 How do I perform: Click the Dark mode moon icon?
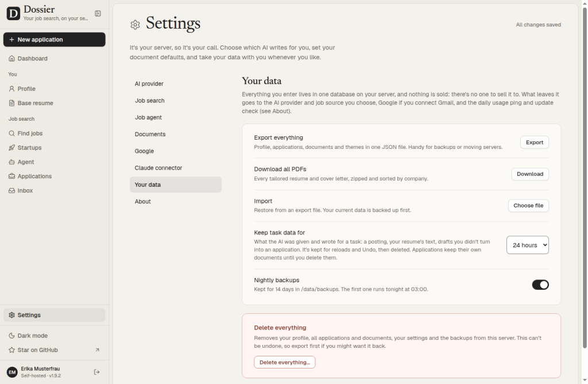pyautogui.click(x=11, y=336)
